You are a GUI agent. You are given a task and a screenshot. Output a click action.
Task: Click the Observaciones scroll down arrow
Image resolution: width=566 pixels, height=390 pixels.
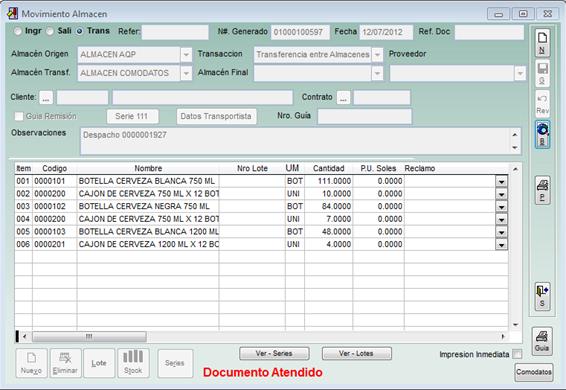[515, 148]
